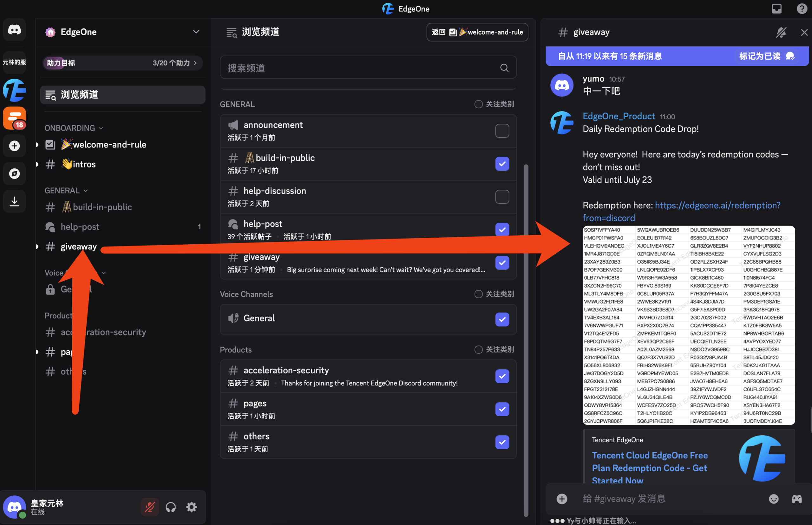812x525 pixels.
Task: Open Tencent Cloud EdgeOne Free Plan embed link
Action: [x=649, y=468]
